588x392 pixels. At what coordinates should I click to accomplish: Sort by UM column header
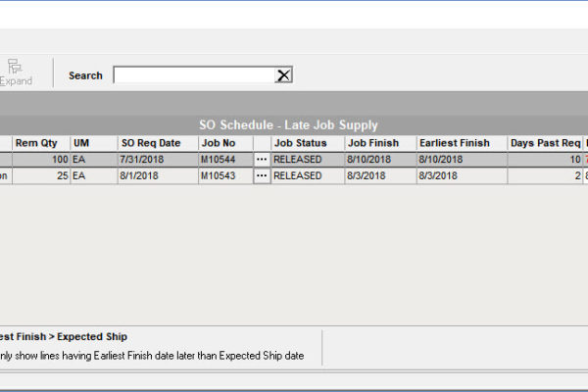point(94,143)
